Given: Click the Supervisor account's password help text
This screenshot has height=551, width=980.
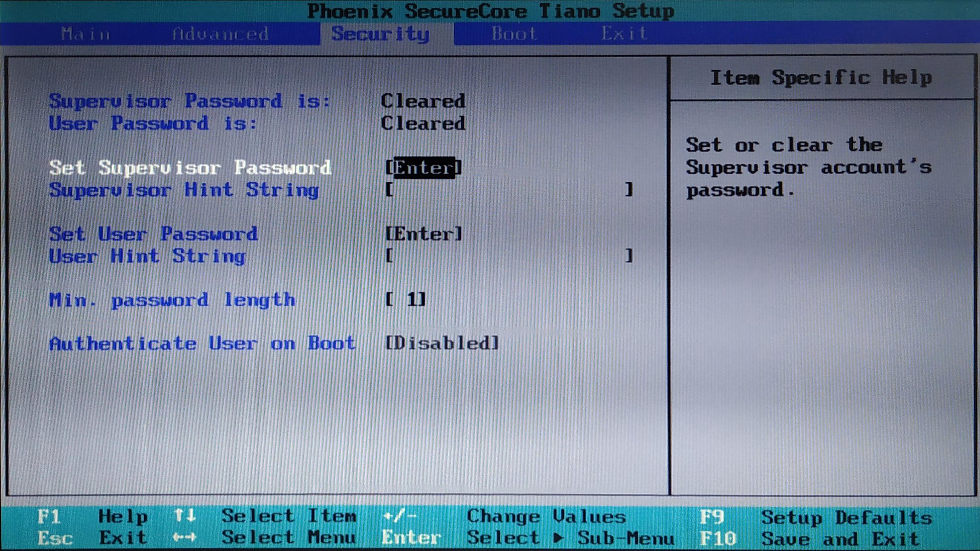Looking at the screenshot, I should click(809, 168).
